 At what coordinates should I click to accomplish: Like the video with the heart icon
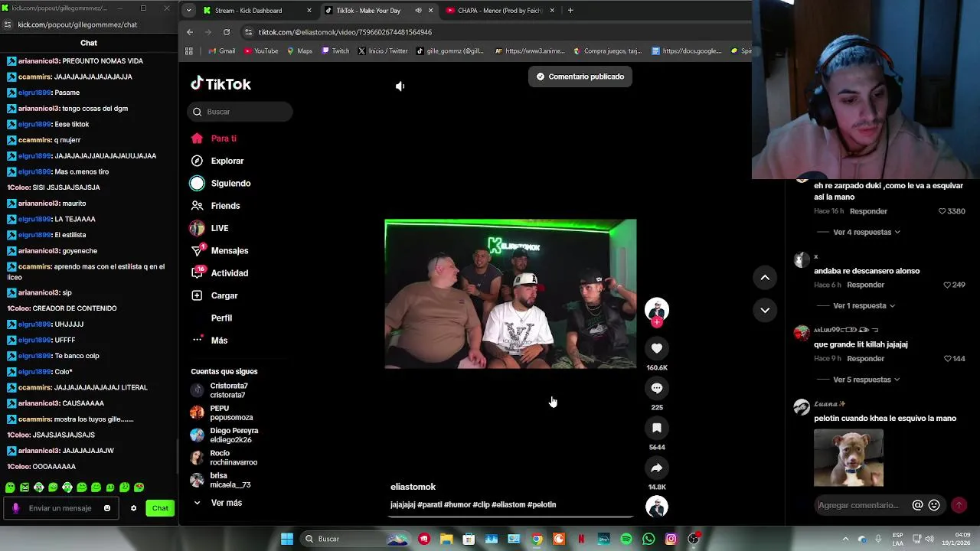(657, 348)
